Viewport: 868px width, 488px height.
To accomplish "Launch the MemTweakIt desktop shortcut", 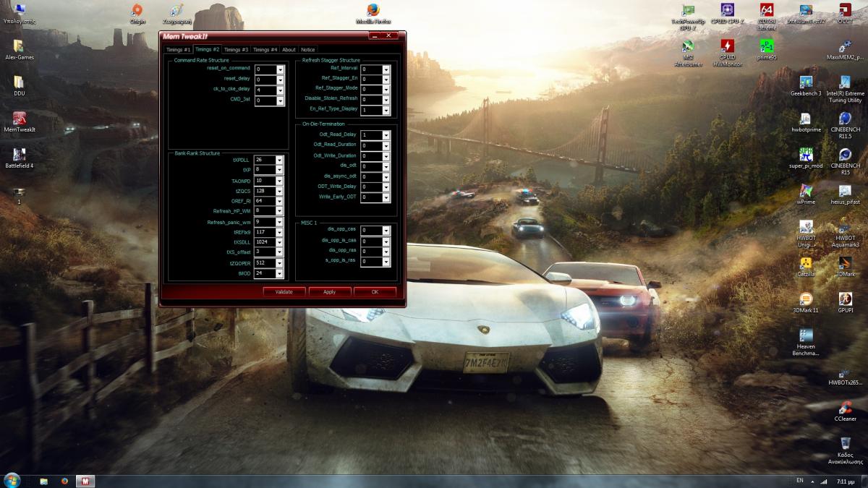I will coord(20,121).
